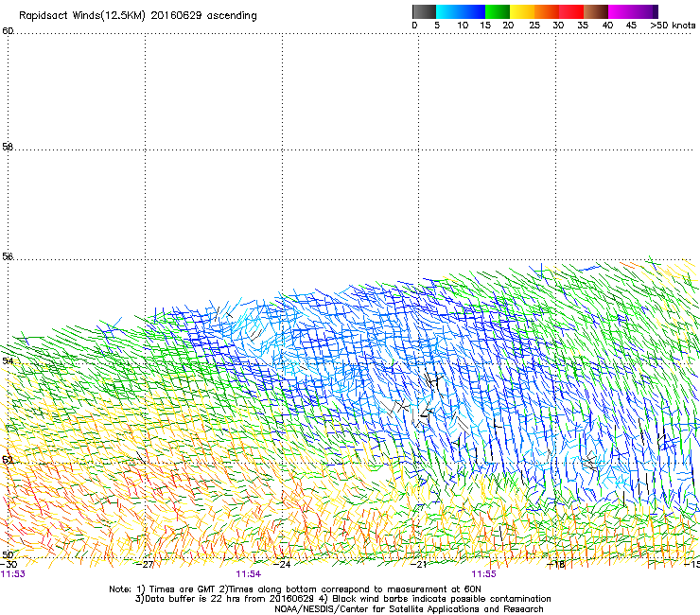Image resolution: width=700 pixels, height=615 pixels.
Task: Click the ">50 knots" legend label
Action: point(673,26)
